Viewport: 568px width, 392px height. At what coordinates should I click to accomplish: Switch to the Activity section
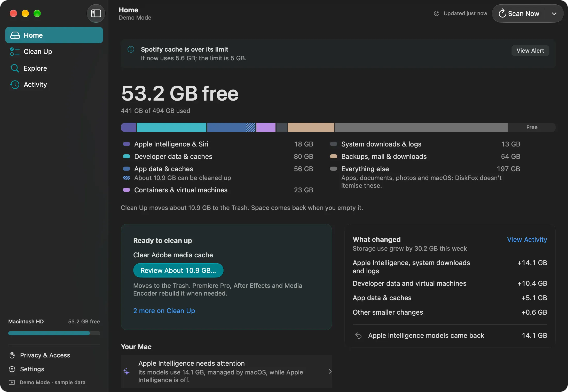pyautogui.click(x=54, y=85)
